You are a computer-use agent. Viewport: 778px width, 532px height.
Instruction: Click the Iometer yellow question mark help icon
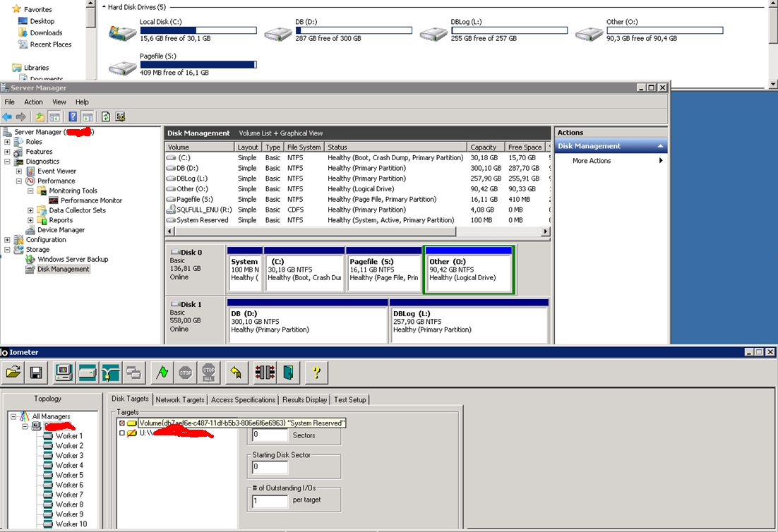(x=317, y=372)
